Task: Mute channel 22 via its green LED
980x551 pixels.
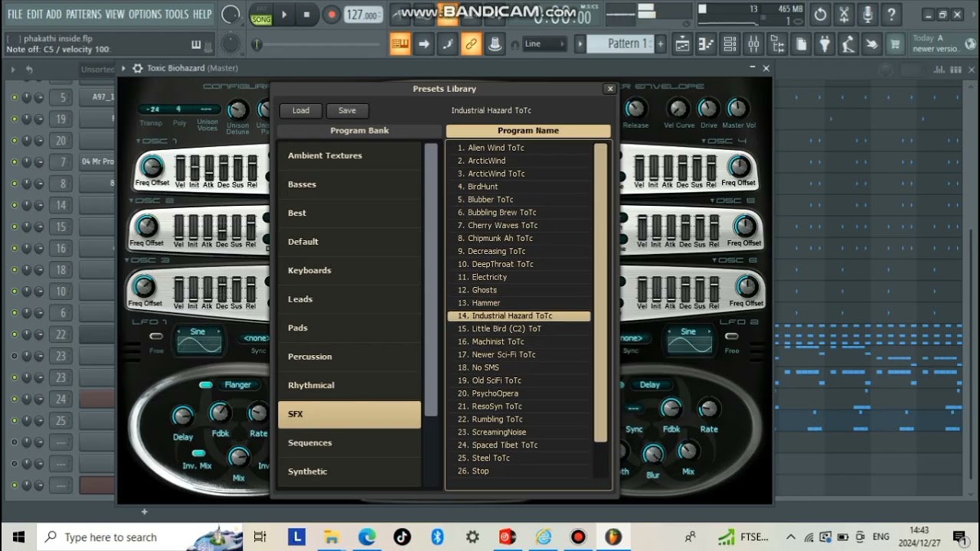Action: pos(14,334)
